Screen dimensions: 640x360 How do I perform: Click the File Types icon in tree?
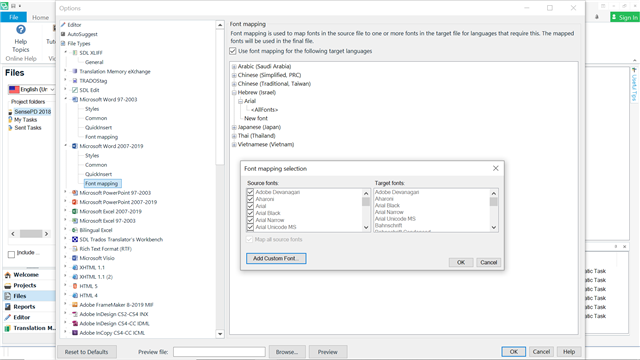point(63,44)
